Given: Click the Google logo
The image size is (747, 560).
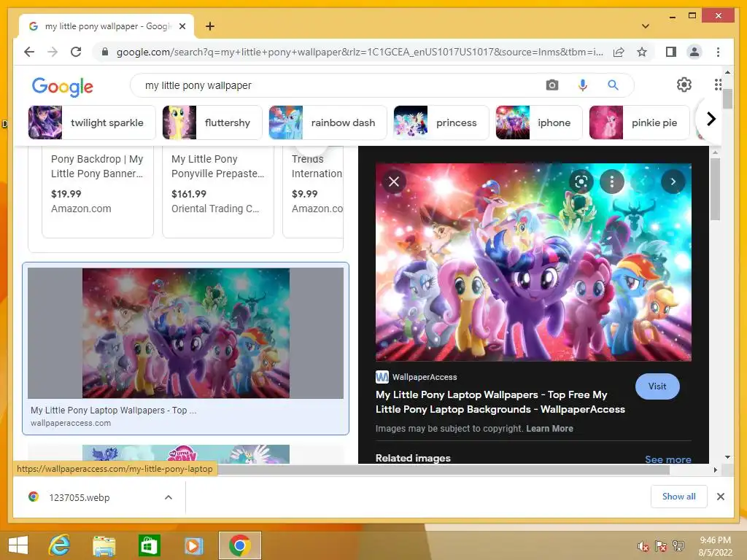Looking at the screenshot, I should tap(63, 86).
